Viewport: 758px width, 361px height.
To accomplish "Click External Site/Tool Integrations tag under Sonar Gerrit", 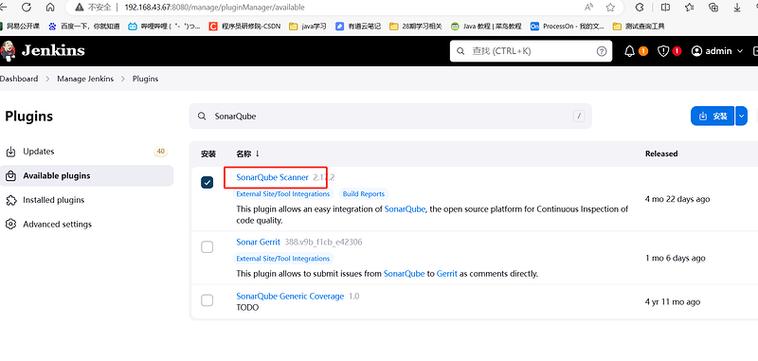I will pyautogui.click(x=283, y=259).
